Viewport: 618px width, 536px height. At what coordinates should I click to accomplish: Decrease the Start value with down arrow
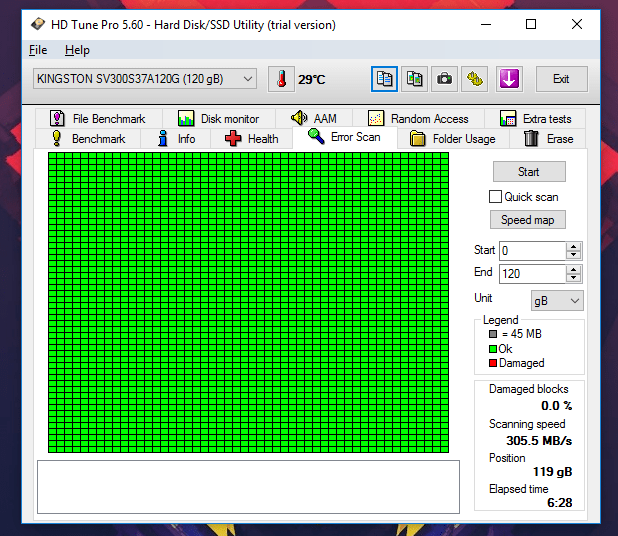tap(573, 255)
